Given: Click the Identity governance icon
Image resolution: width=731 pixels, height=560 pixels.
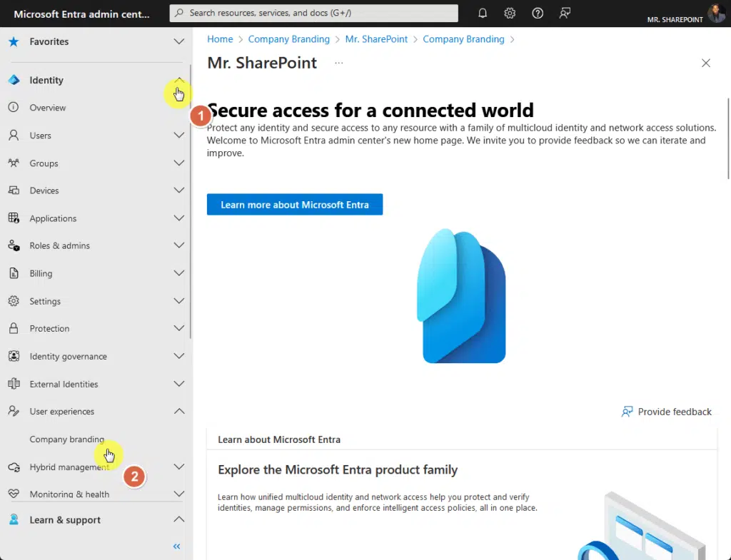Looking at the screenshot, I should coord(14,357).
